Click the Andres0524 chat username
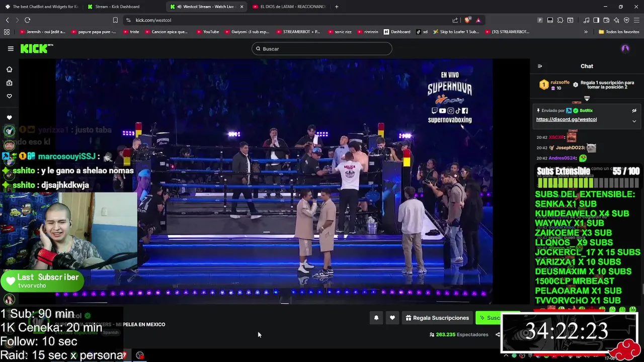644x362 pixels. (x=562, y=158)
